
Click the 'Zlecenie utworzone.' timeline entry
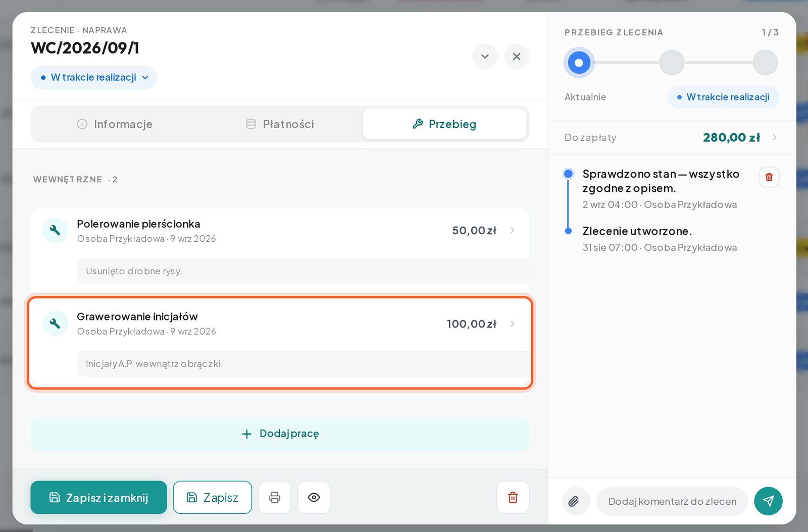[637, 231]
